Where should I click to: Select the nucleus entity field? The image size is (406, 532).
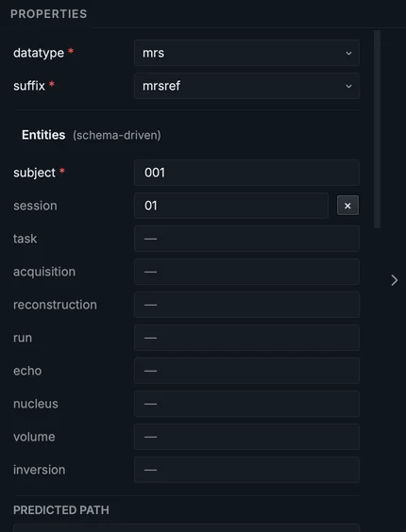(x=246, y=404)
